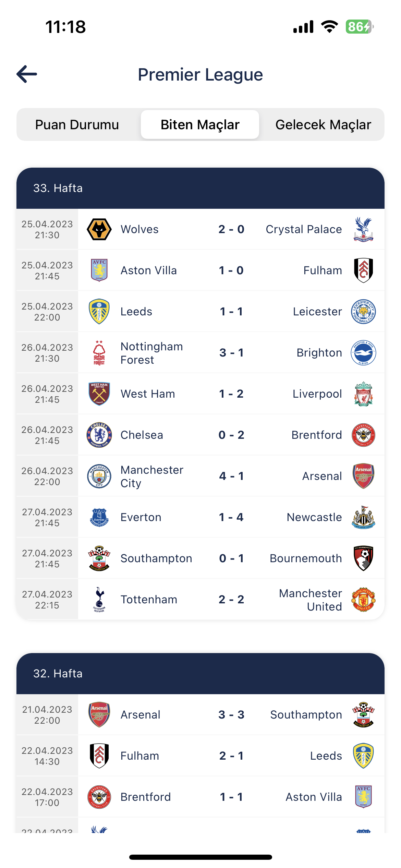Tap the 32. Hafta section header
This screenshot has width=401, height=868.
200,674
